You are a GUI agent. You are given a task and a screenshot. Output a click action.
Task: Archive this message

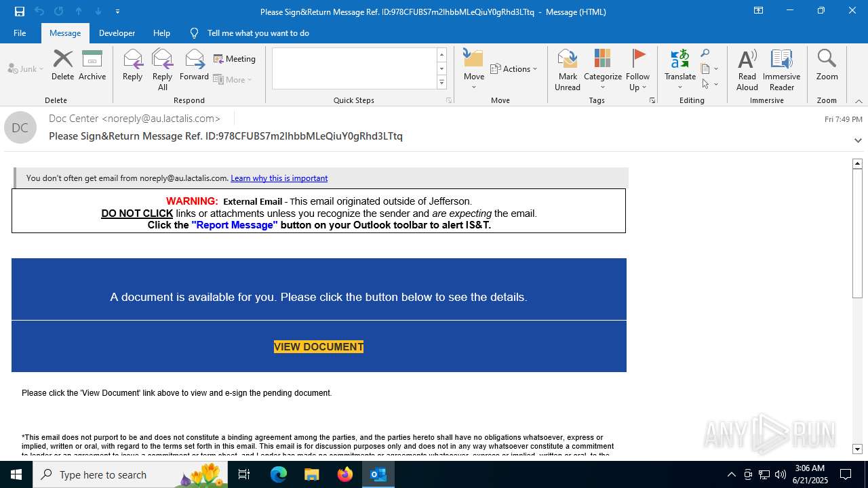92,65
